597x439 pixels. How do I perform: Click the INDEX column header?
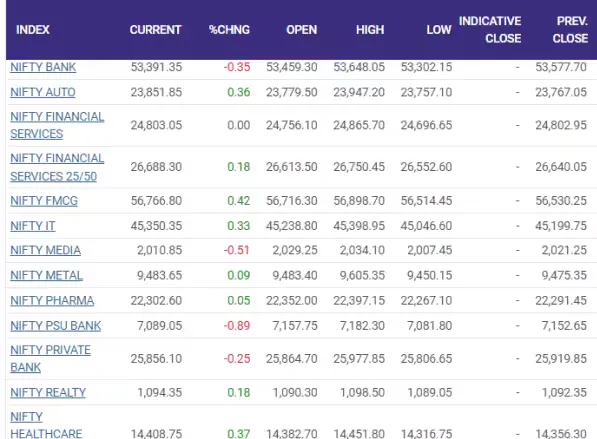pyautogui.click(x=33, y=30)
